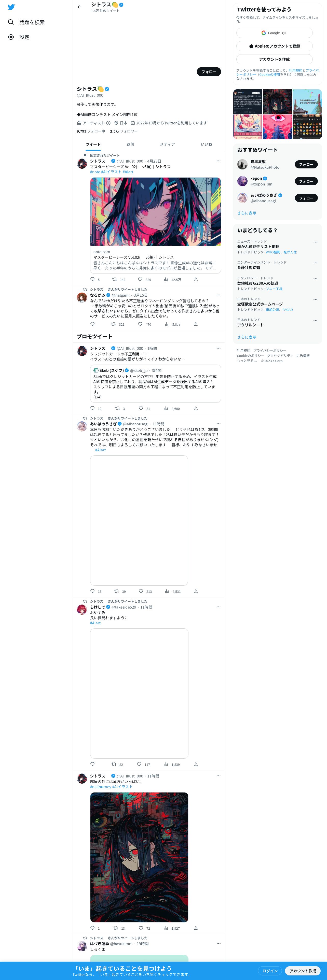This screenshot has height=980, width=327.
Task: Open the #nijijourney hashtag link
Action: click(101, 787)
